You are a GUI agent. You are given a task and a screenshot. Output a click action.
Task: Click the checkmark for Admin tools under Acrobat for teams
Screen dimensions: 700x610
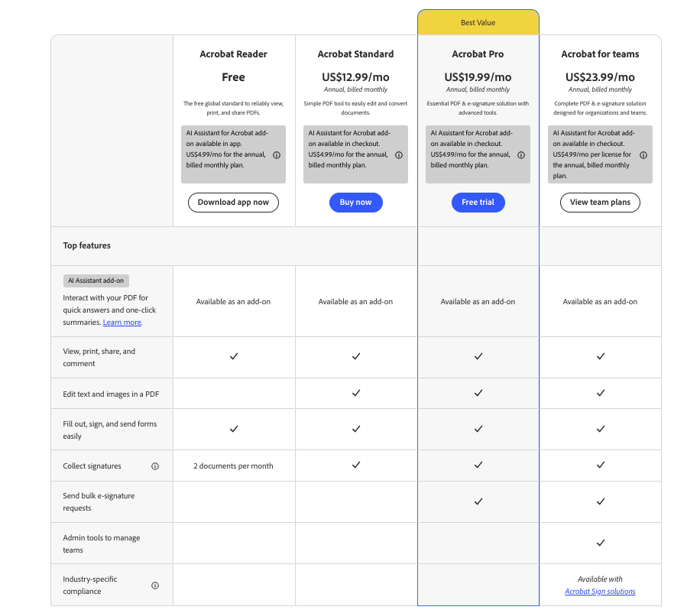600,543
